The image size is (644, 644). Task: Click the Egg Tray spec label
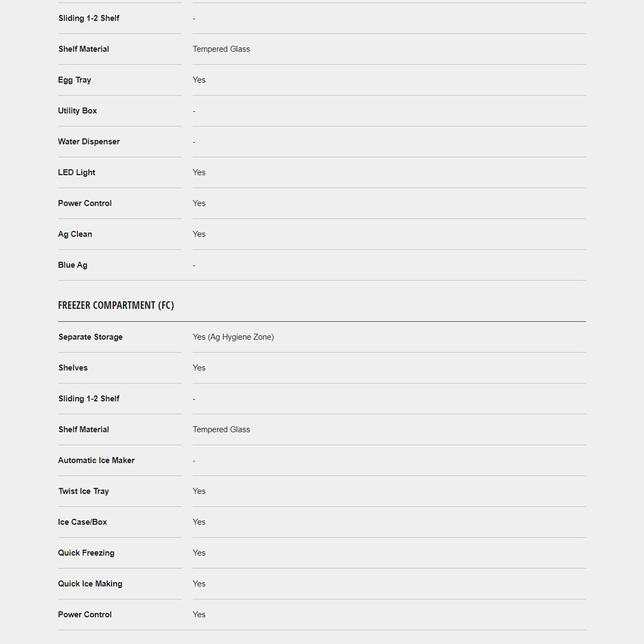pos(75,80)
